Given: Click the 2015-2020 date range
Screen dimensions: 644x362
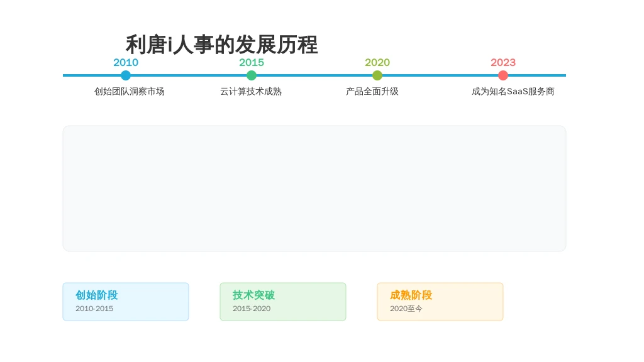Looking at the screenshot, I should (252, 309).
